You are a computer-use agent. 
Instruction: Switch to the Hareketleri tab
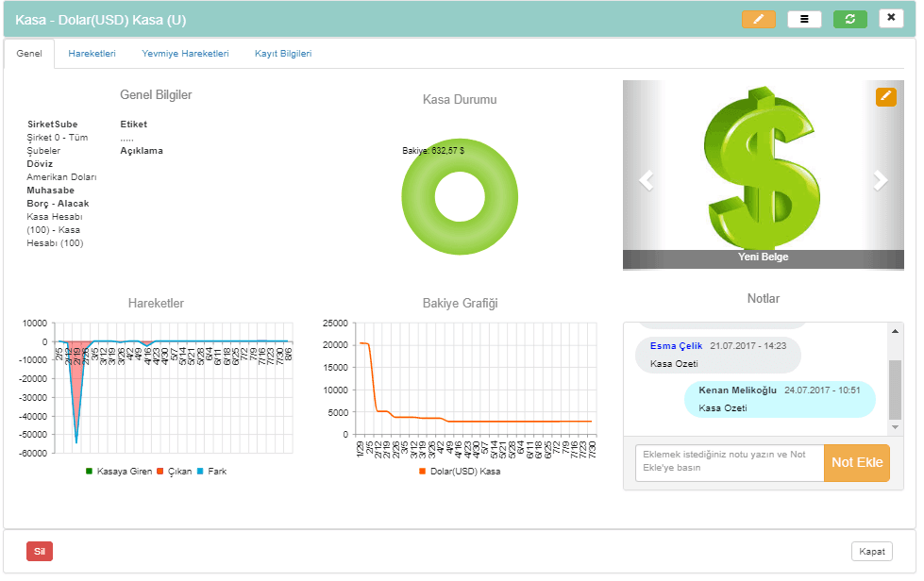[x=92, y=54]
